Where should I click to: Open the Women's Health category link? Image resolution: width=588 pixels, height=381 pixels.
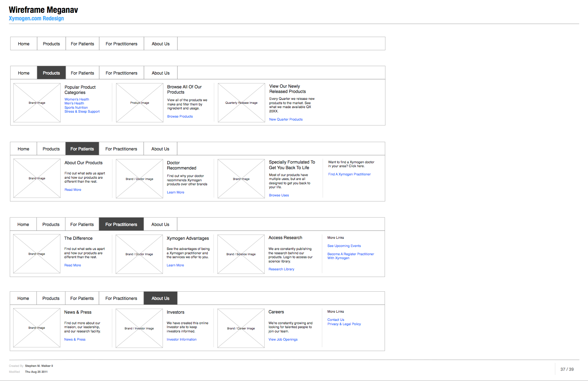pyautogui.click(x=77, y=99)
